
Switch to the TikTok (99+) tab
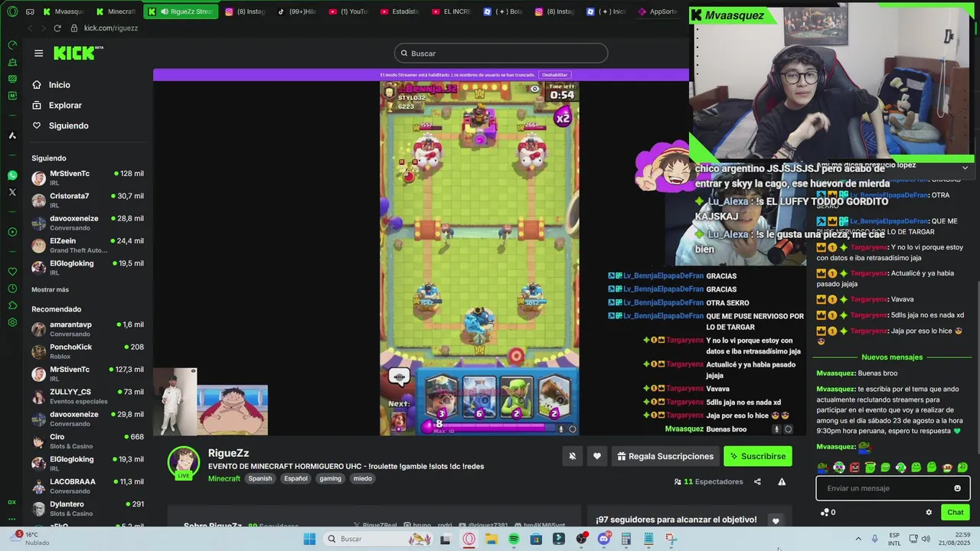click(297, 11)
